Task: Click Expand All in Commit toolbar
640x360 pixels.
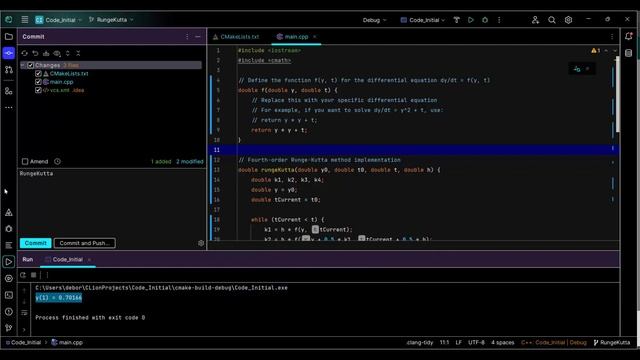Action: 68,53
